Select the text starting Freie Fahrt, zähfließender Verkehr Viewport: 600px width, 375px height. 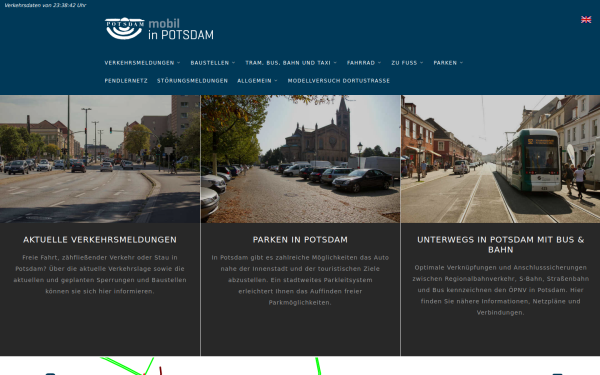click(99, 274)
